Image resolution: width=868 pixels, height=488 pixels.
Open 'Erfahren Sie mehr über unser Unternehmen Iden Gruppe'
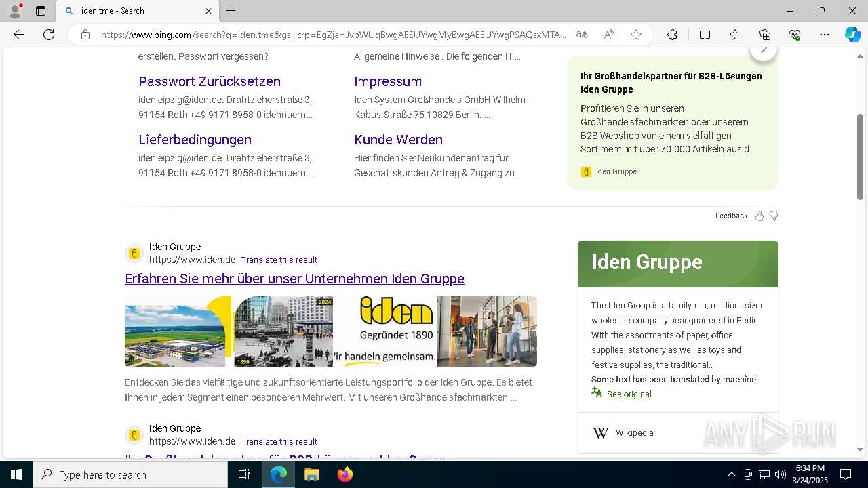pos(294,279)
